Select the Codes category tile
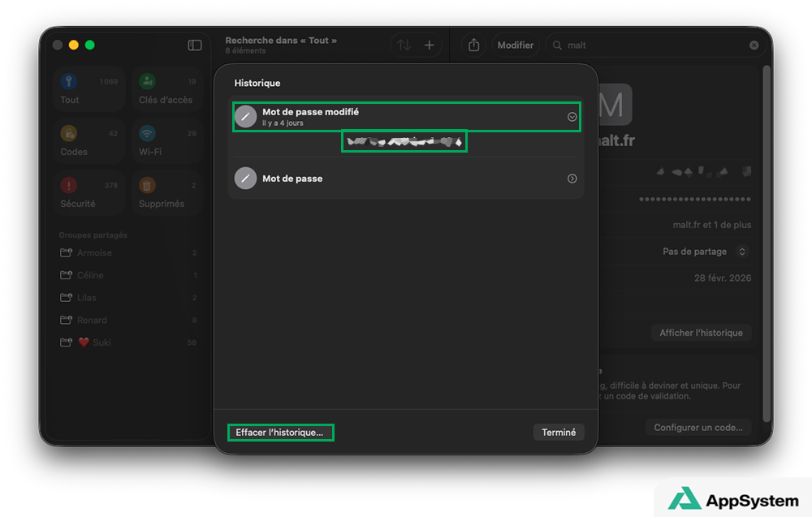Image resolution: width=812 pixels, height=517 pixels. point(89,141)
